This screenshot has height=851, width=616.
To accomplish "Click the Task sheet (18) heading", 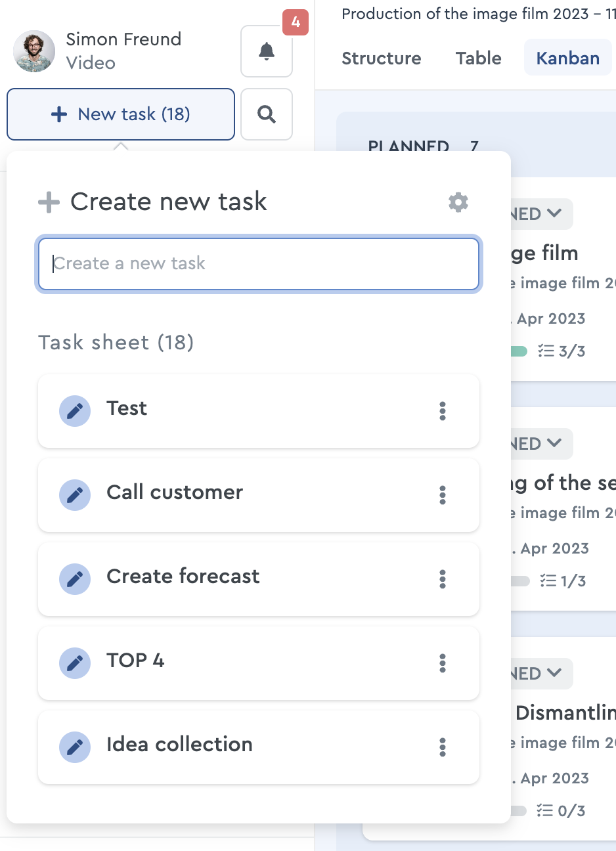I will tap(116, 342).
